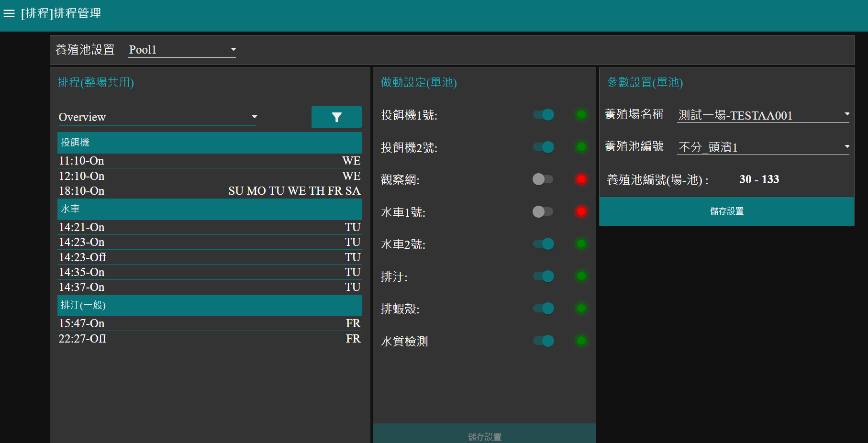This screenshot has height=443, width=868.
Task: Disable the 投餌機2號 toggle switch
Action: (544, 147)
